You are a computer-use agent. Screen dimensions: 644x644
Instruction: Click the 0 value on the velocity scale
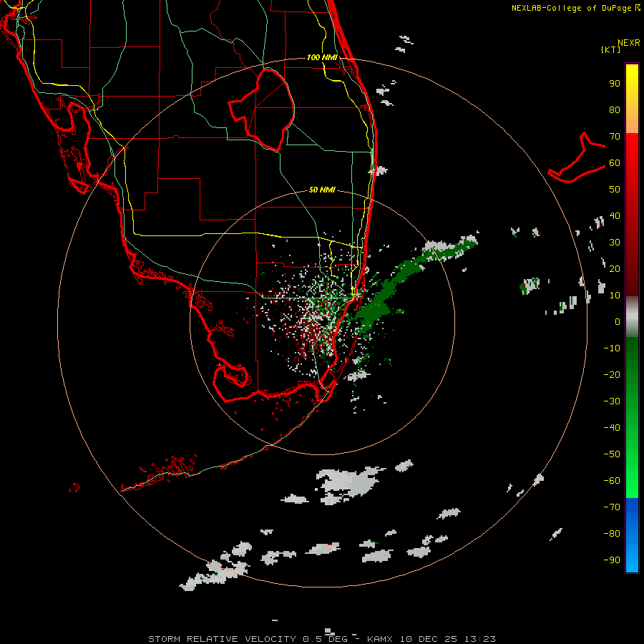pyautogui.click(x=618, y=321)
